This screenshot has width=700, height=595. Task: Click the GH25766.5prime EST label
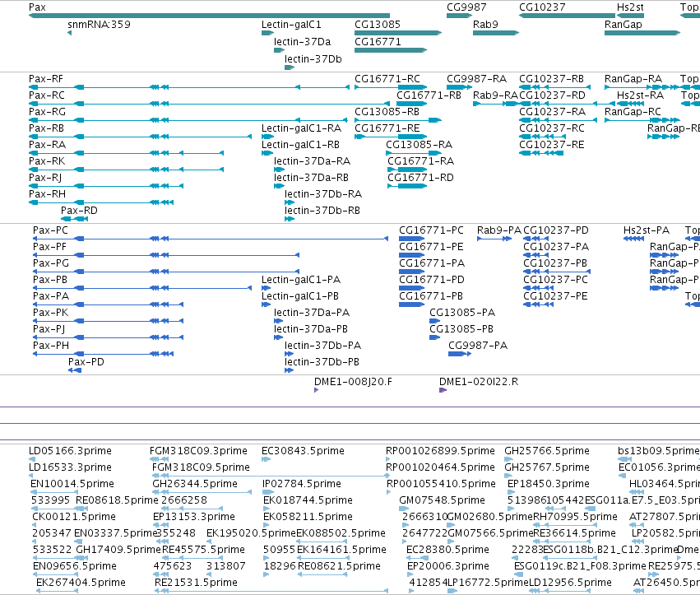pos(547,451)
